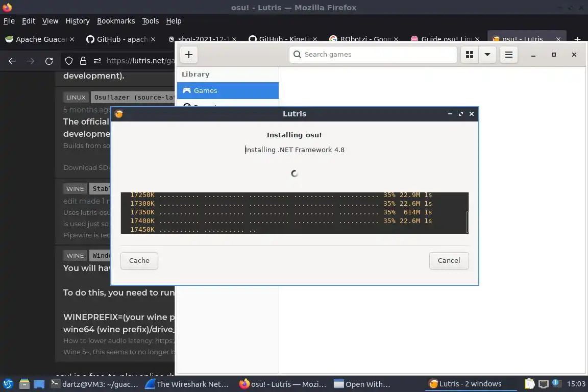Switch to the Wireshark Network taskbar window

click(x=187, y=384)
